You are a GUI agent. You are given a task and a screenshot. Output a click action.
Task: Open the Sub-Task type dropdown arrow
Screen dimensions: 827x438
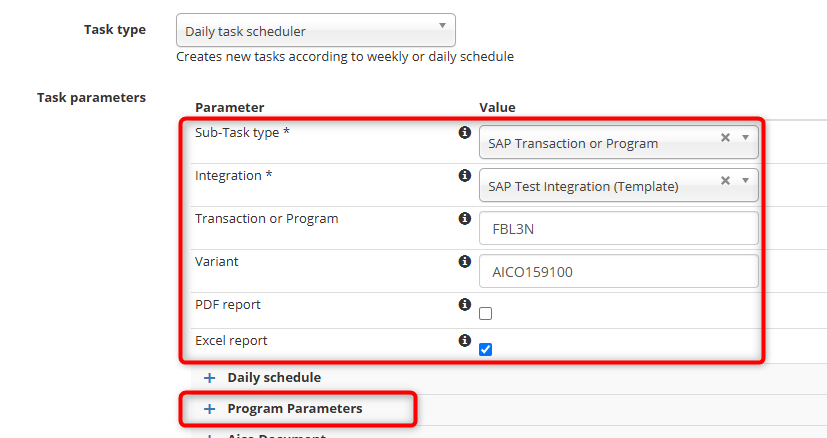745,138
